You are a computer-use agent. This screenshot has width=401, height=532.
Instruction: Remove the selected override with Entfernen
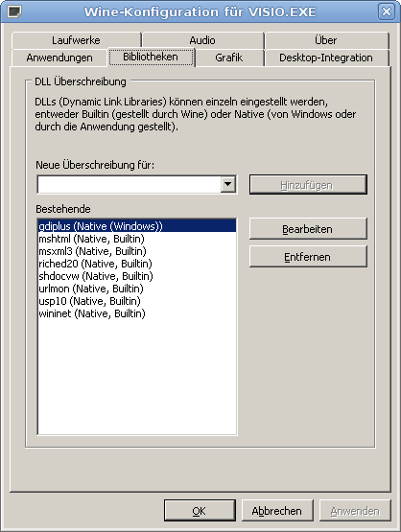308,257
